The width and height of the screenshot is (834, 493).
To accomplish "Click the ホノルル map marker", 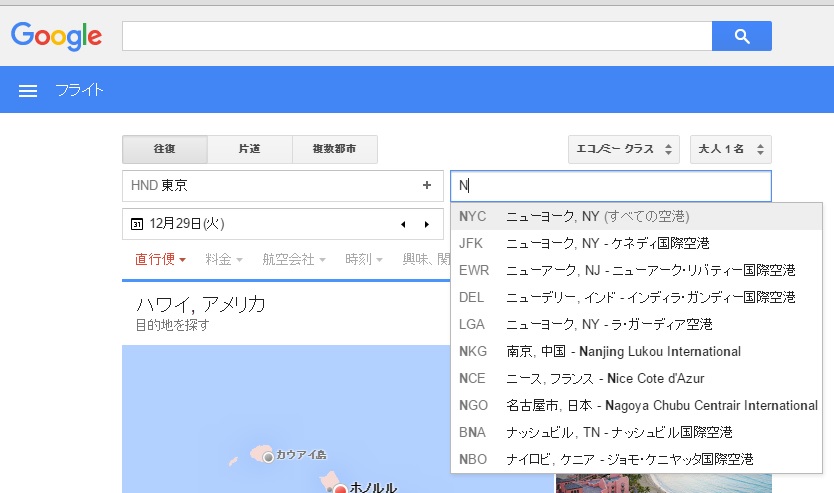I will tap(340, 489).
